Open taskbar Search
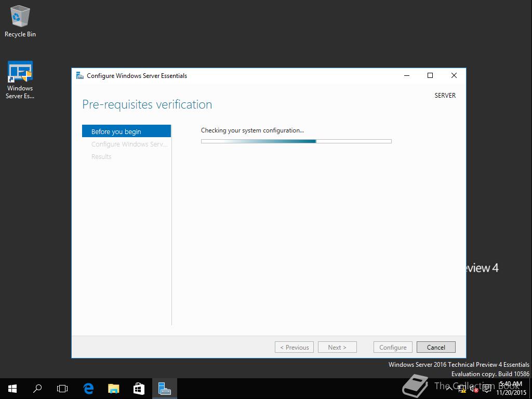 (37, 389)
